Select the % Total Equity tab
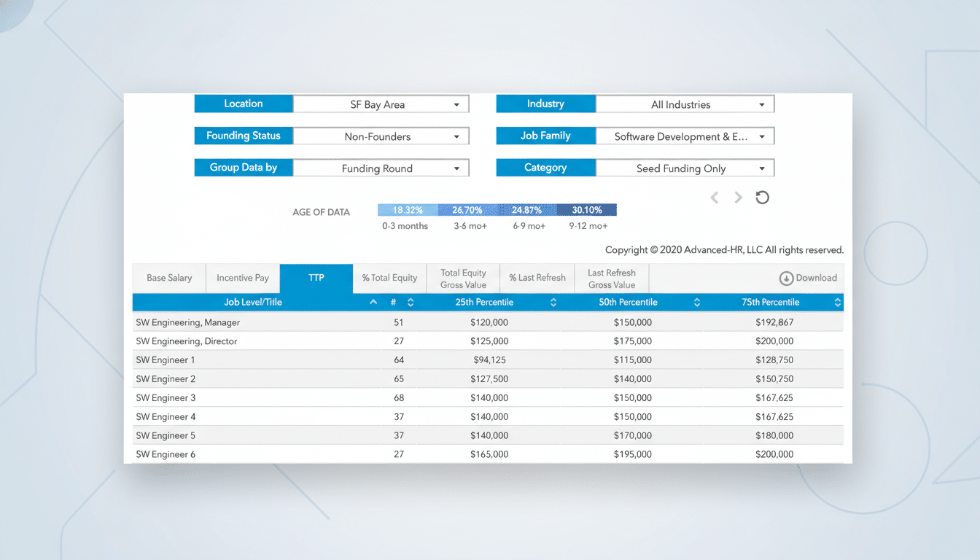Image resolution: width=980 pixels, height=560 pixels. coord(389,278)
